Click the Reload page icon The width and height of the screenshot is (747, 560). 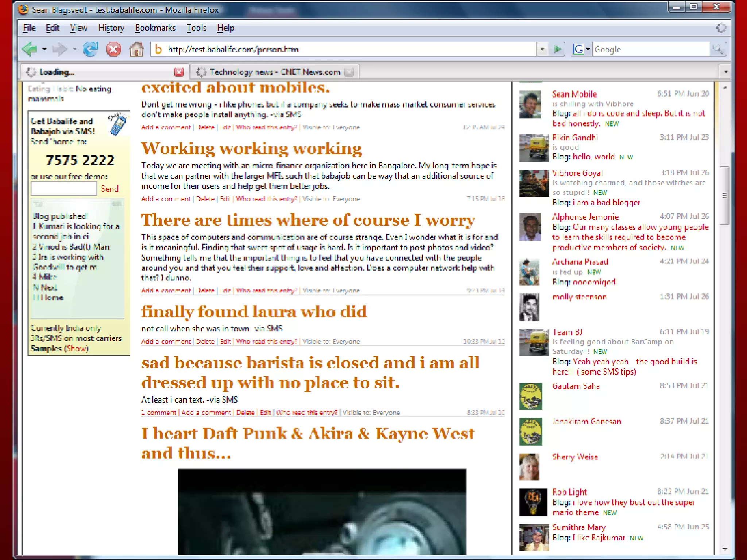91,49
